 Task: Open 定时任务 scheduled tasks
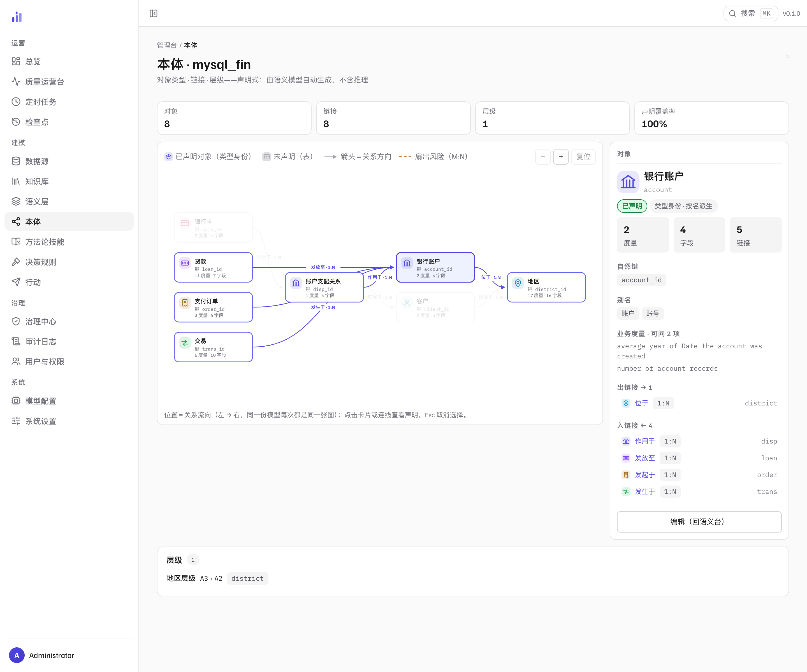tap(69, 102)
